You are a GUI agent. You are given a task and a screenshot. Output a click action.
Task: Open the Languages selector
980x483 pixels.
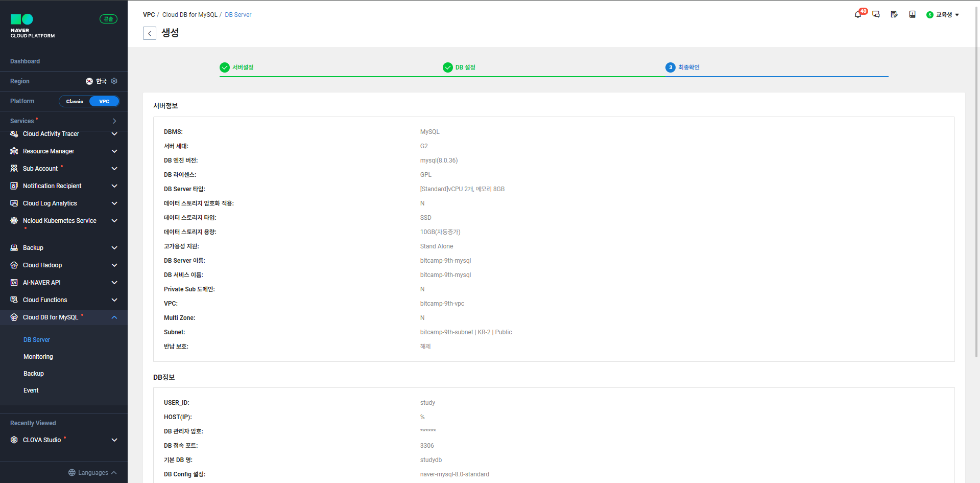click(93, 473)
